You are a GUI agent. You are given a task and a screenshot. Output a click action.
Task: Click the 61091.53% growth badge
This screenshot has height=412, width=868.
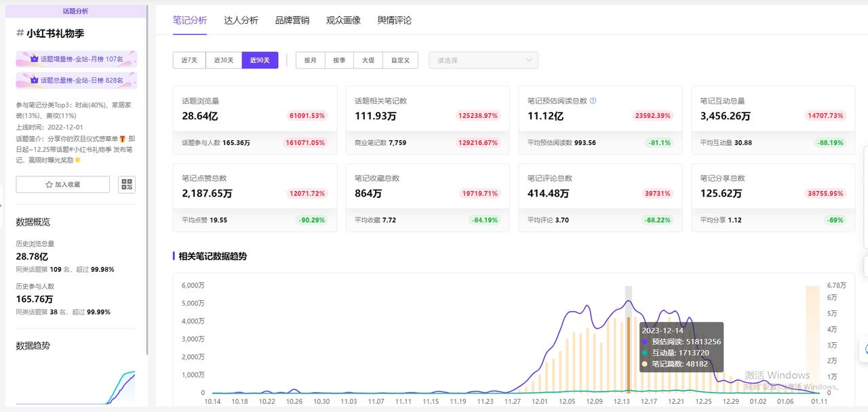click(x=307, y=116)
